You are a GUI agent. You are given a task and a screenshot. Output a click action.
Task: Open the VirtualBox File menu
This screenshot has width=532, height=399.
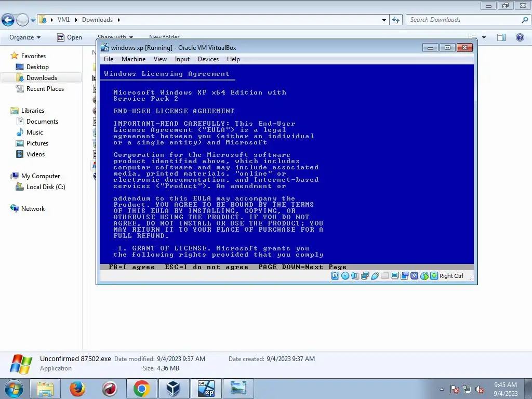pyautogui.click(x=109, y=59)
